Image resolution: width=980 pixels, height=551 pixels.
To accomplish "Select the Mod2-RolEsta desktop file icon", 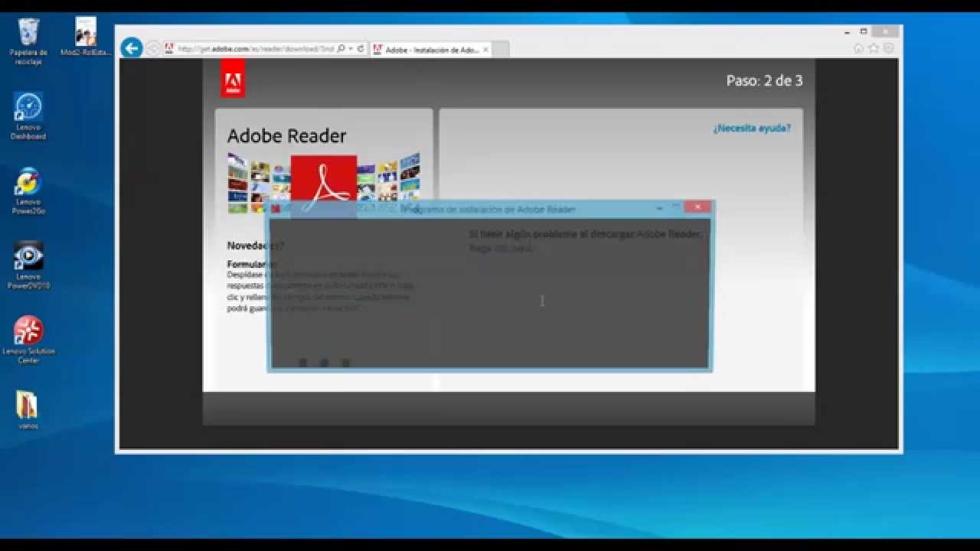I will 87,37.
